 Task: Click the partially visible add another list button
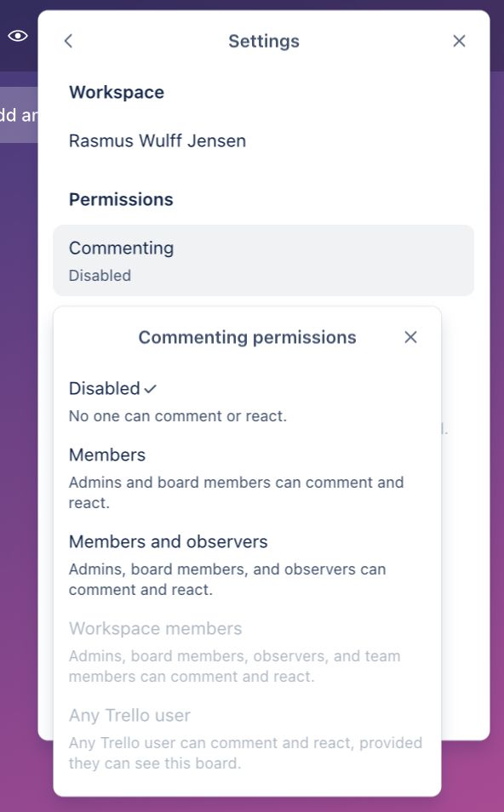19,114
